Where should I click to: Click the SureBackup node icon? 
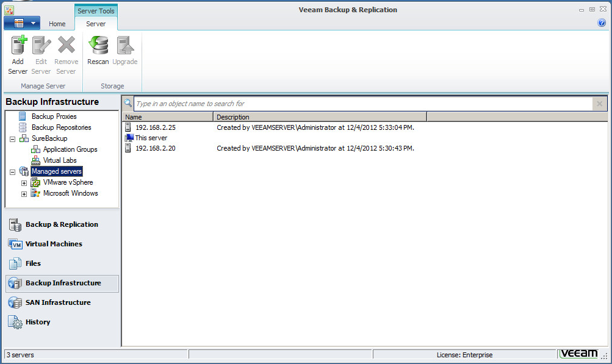(x=24, y=138)
